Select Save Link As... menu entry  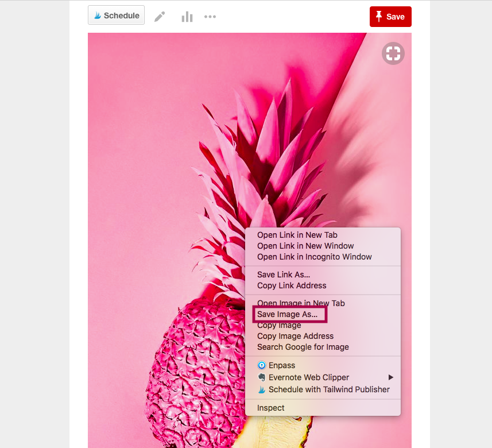(323, 275)
